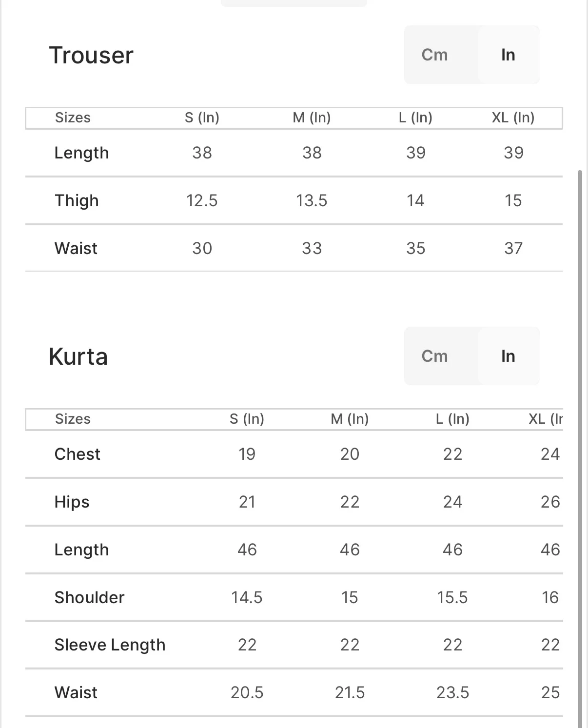Click the Shoulder value 15.5 for size L
The image size is (588, 728).
[452, 597]
